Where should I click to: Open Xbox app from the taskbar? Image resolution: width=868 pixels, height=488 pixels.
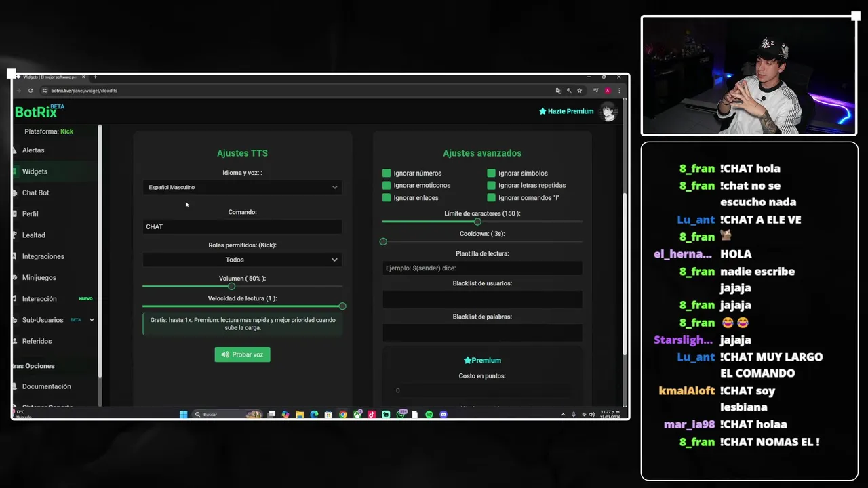[x=357, y=414]
